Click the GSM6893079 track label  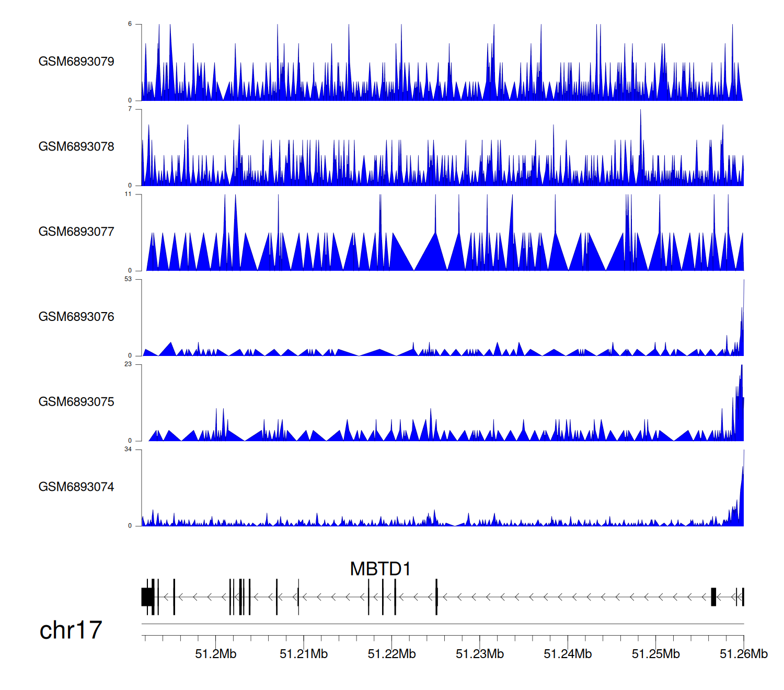coord(76,61)
